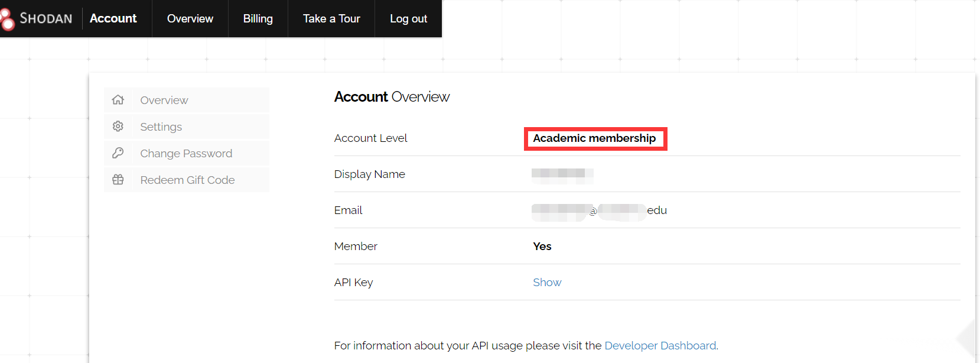Screen dimensions: 980x363
Task: Click the Academic membership value
Action: click(x=594, y=138)
